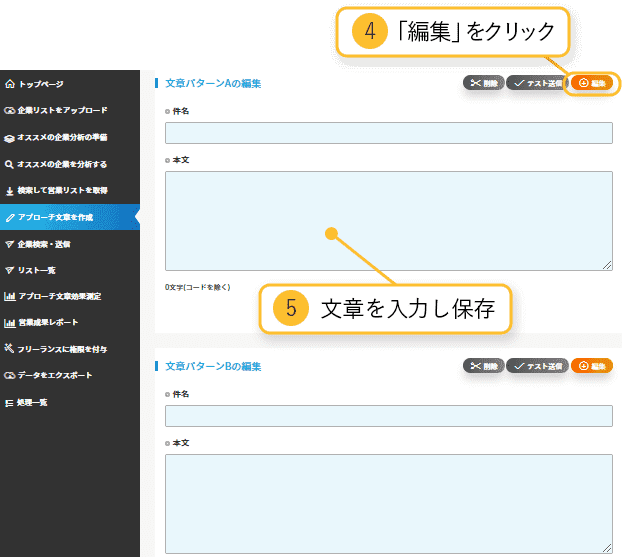The height and width of the screenshot is (557, 622).
Task: Click the resize handle of パターンA 本文 area
Action: point(607,265)
